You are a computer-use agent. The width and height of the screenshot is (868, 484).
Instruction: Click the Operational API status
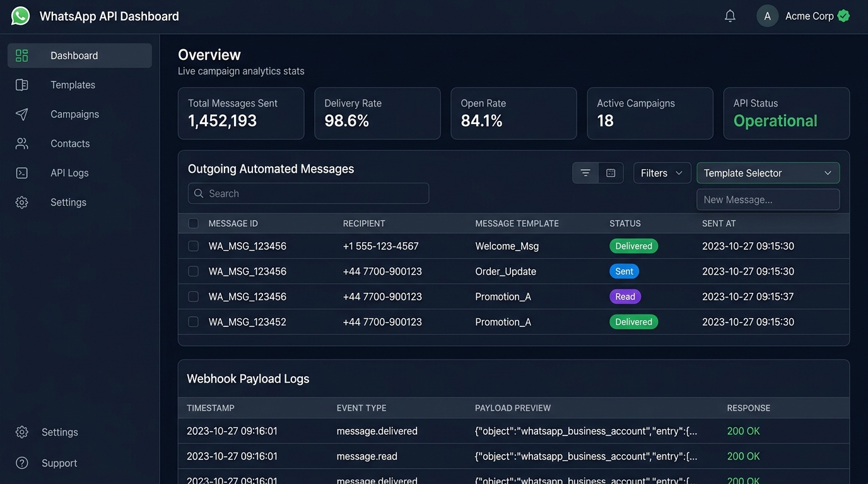(775, 121)
